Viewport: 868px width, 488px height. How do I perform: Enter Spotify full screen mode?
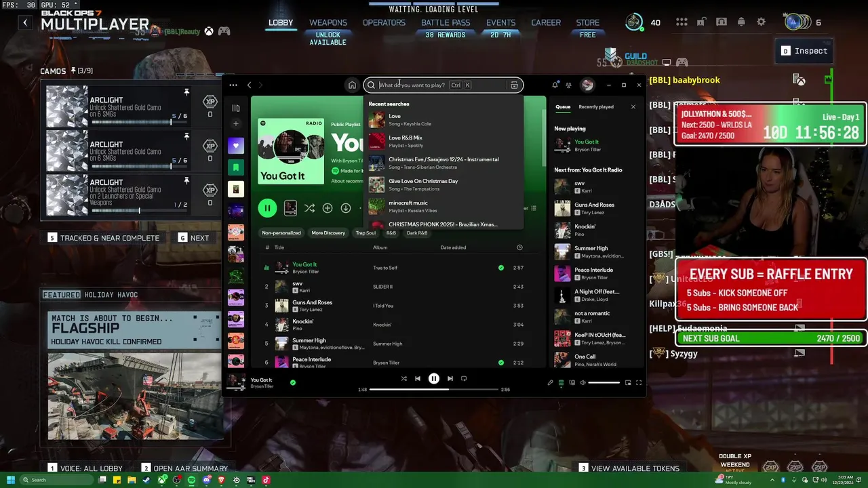click(x=638, y=383)
